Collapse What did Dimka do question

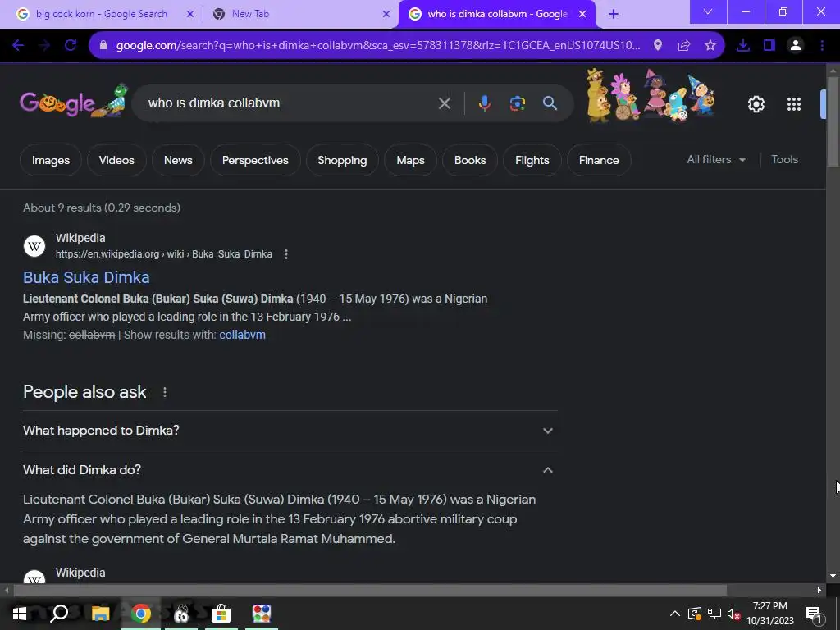[x=290, y=470]
